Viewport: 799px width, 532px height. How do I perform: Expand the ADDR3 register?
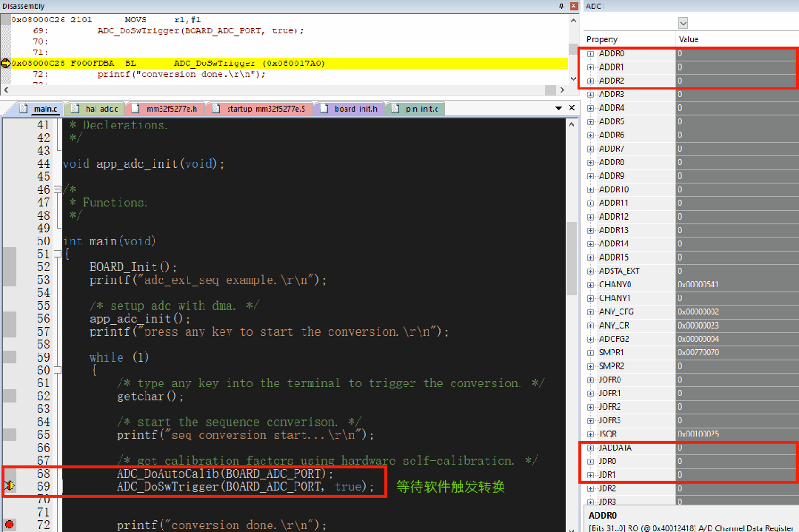(591, 94)
